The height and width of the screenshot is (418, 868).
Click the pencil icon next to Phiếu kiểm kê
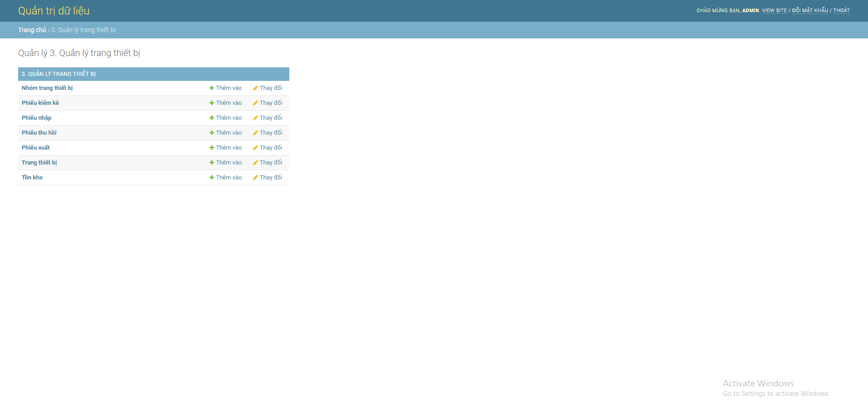(255, 103)
